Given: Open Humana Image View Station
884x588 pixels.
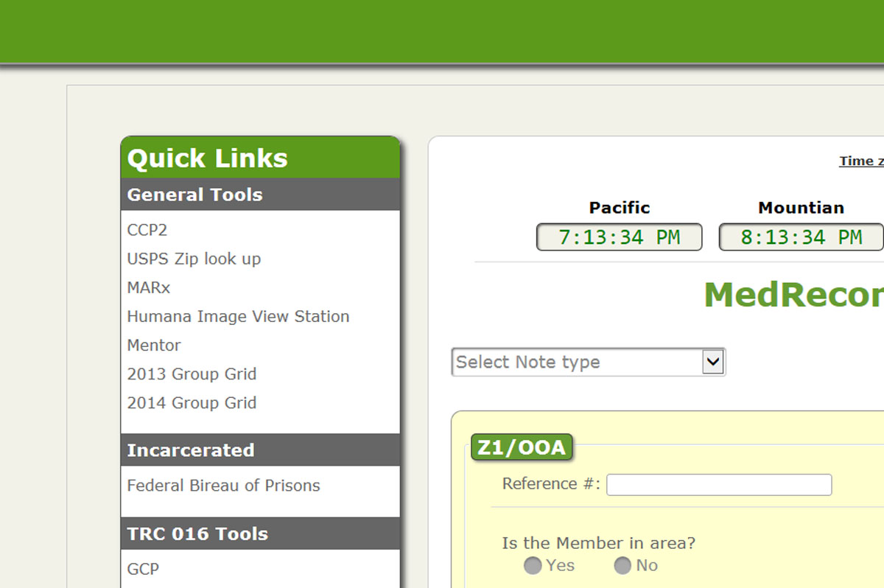Looking at the screenshot, I should click(x=238, y=316).
